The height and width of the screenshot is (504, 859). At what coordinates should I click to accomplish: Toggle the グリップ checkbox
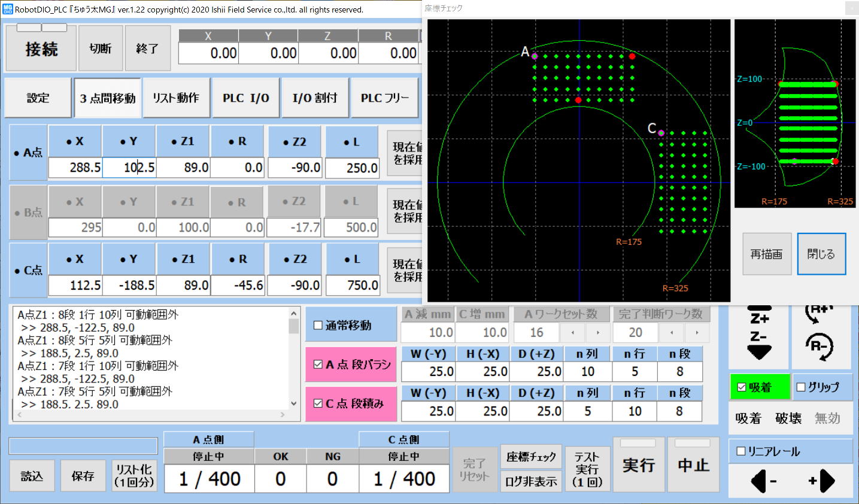click(x=801, y=387)
